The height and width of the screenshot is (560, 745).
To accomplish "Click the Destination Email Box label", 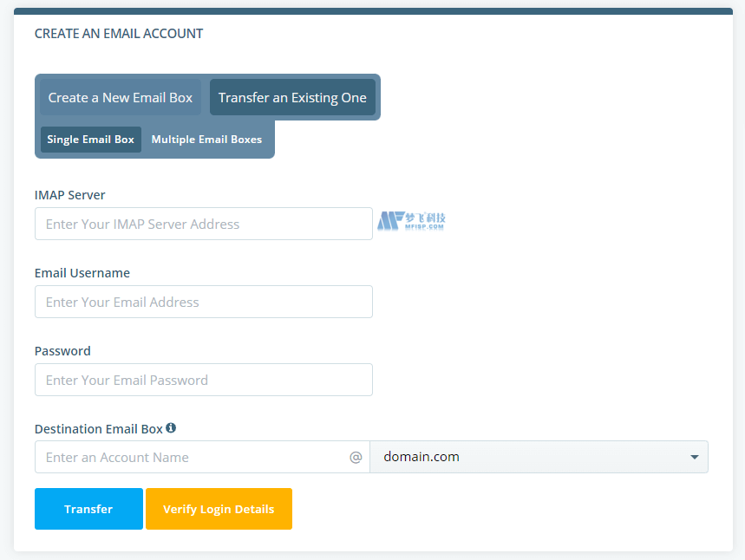I will point(99,429).
